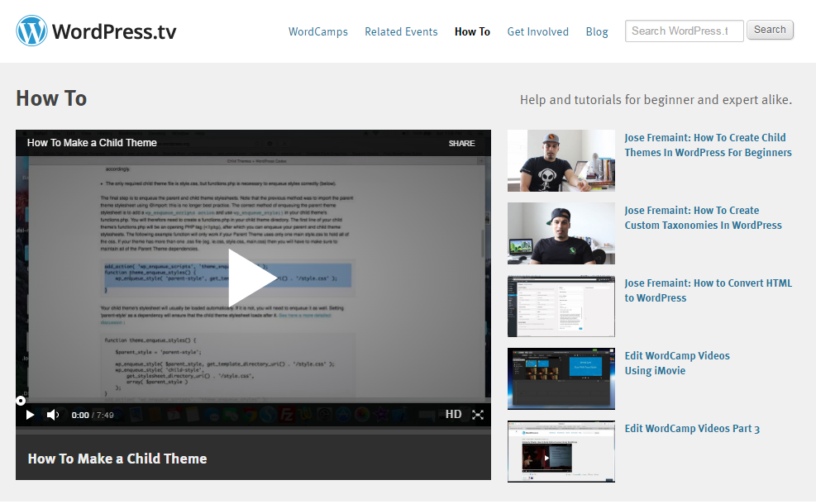This screenshot has height=504, width=816.
Task: Click the SHARE button on the video
Action: click(461, 143)
